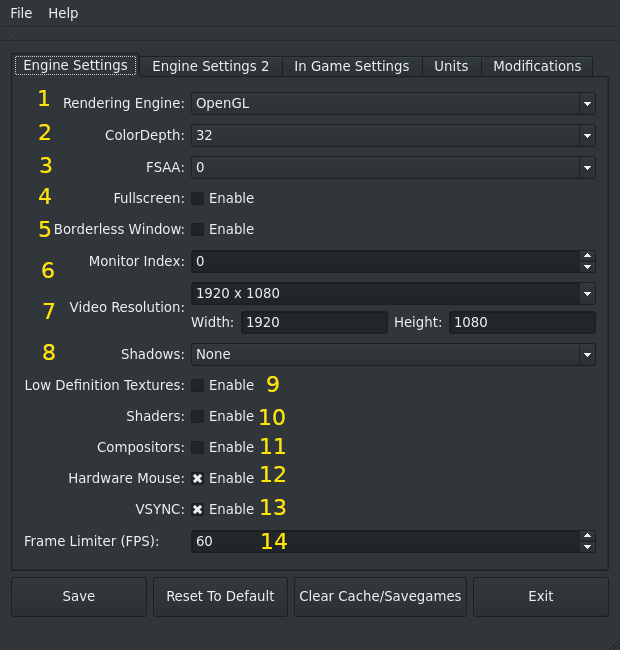Click Clear Cache/Savegames button
This screenshot has width=620, height=650.
(x=380, y=596)
